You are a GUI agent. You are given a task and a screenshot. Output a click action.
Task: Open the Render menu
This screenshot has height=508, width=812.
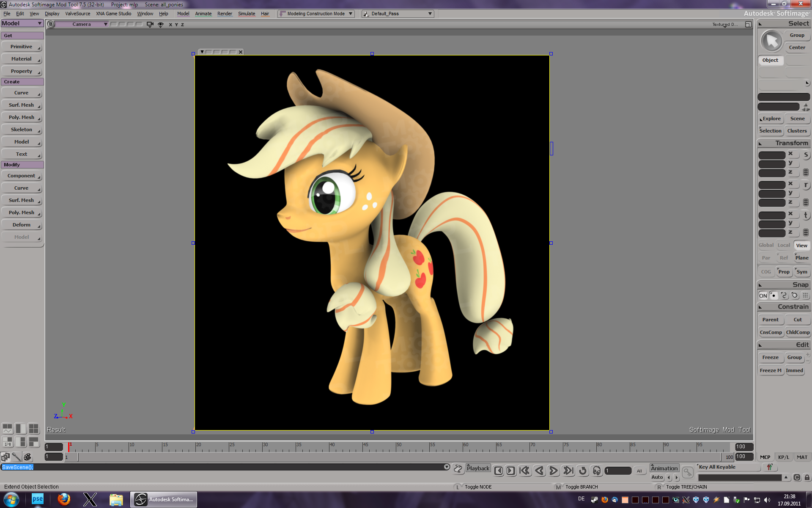(x=225, y=14)
